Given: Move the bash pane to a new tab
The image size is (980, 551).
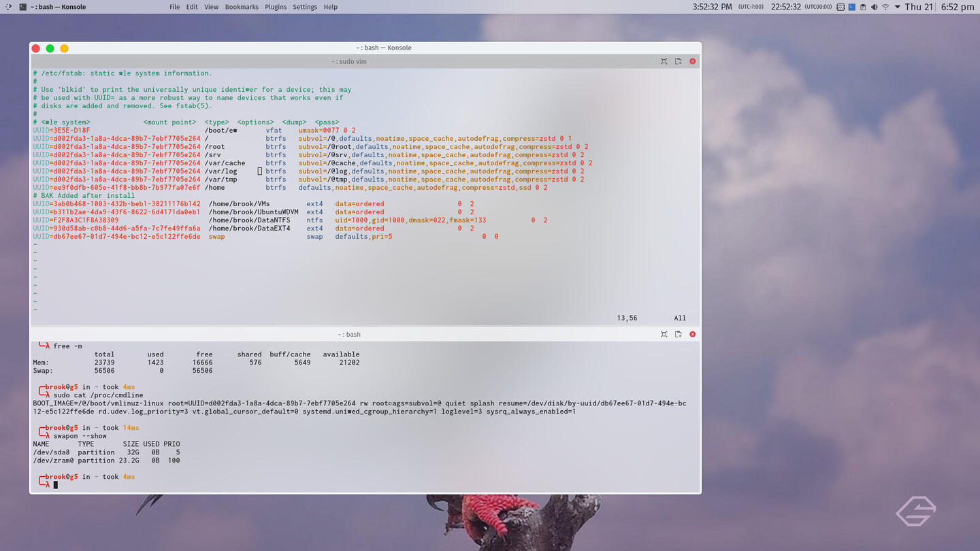Looking at the screenshot, I should pos(678,334).
